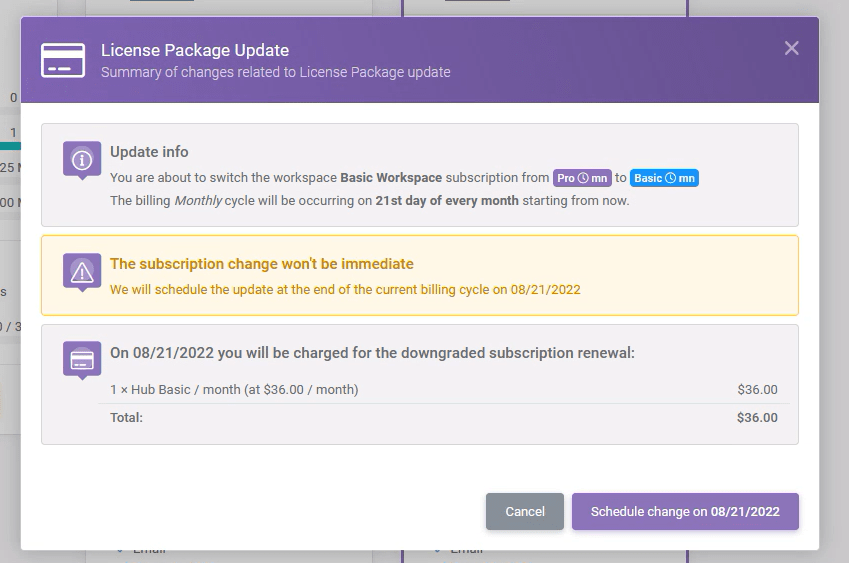Click the 21st day of every month text
The image size is (849, 563).
click(x=447, y=200)
